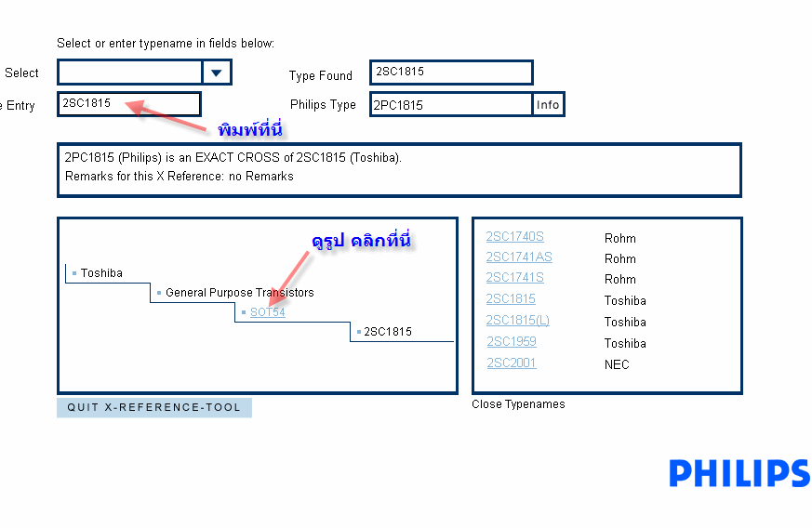Open the 2SC1740S Rohm link
Screen dimensions: 812x528
514,236
